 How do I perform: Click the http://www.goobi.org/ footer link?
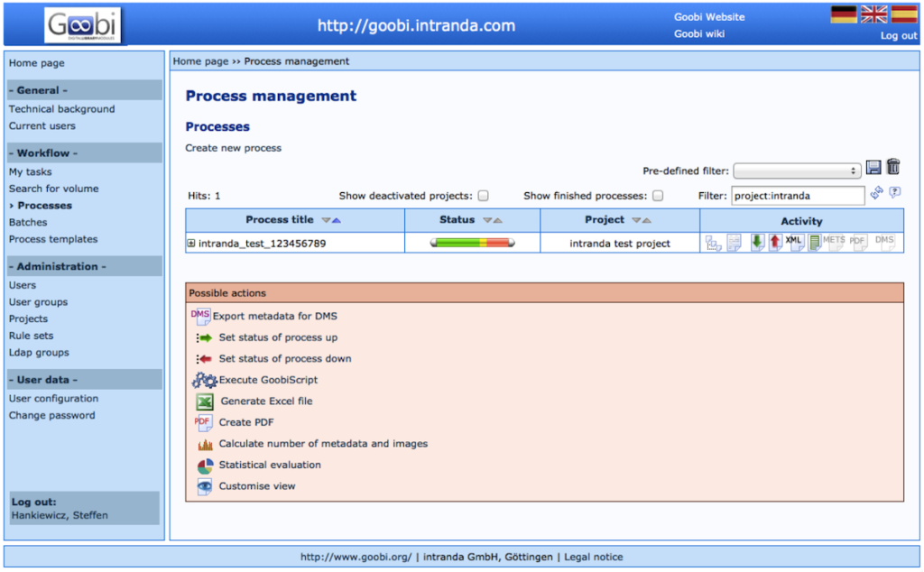(356, 558)
